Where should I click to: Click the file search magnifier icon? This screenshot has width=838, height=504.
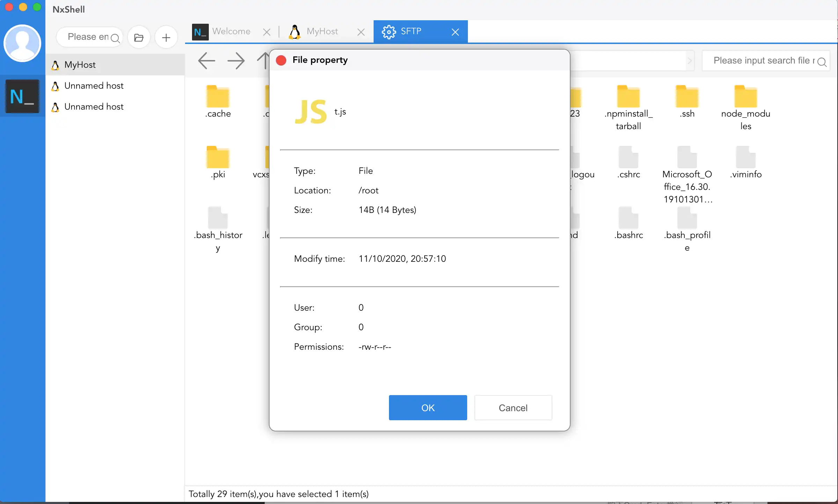[x=822, y=61]
